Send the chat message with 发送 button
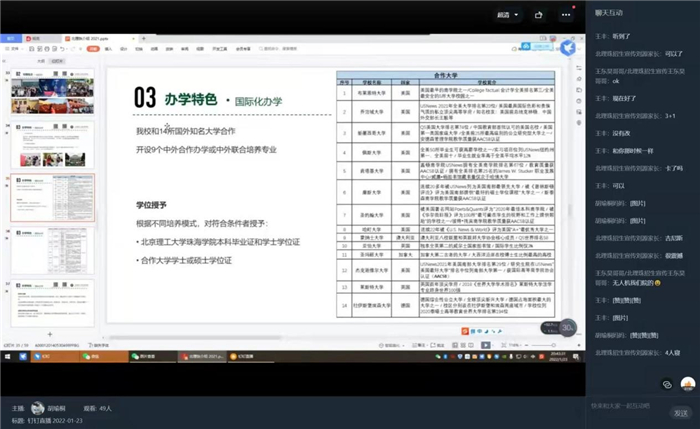700x429 pixels. (x=681, y=413)
